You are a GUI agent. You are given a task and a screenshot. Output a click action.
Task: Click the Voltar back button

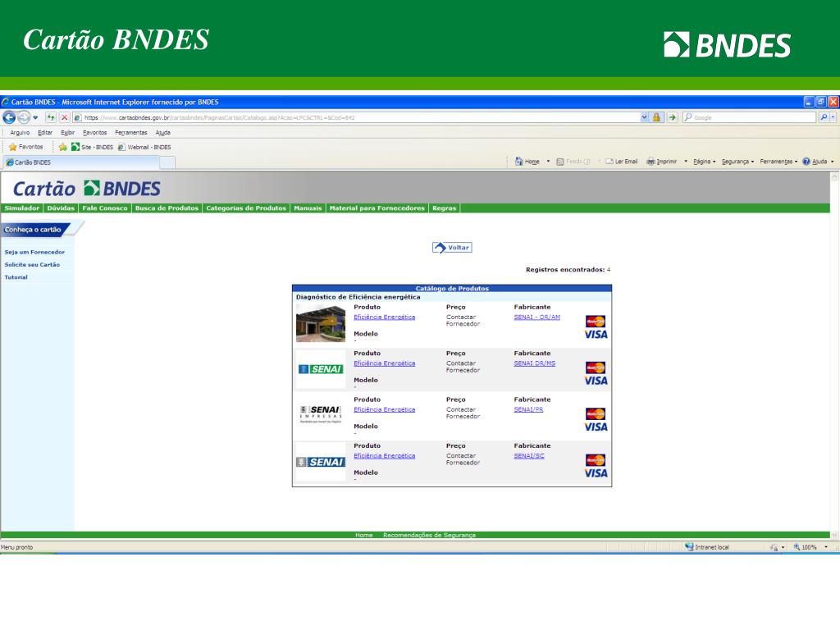[452, 248]
